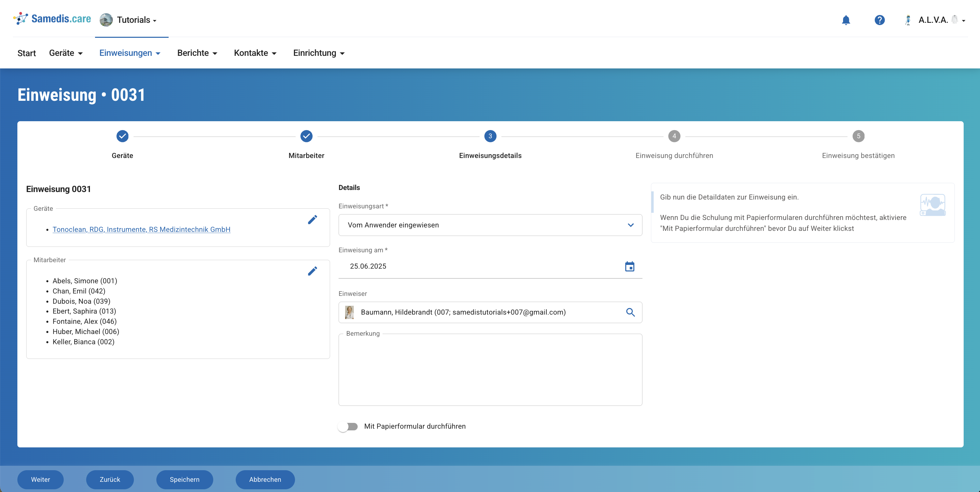Enable Mit Papierformular durchführen switch
The image size is (980, 492).
click(x=348, y=427)
